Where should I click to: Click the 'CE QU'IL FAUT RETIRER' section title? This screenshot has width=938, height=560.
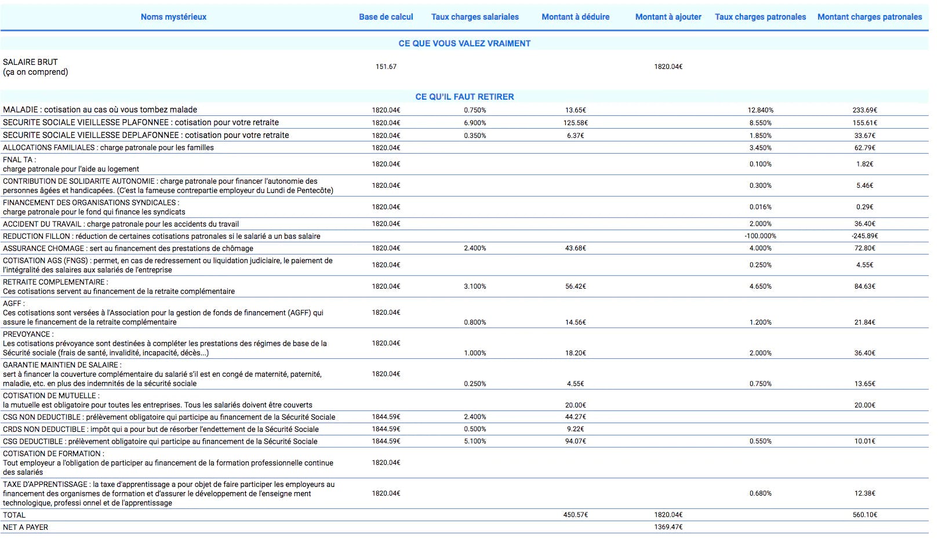(464, 97)
